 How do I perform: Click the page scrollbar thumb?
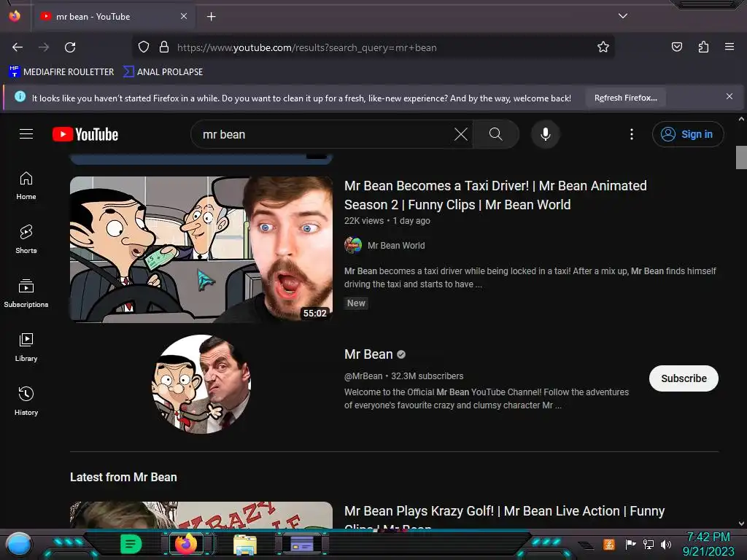pos(741,157)
